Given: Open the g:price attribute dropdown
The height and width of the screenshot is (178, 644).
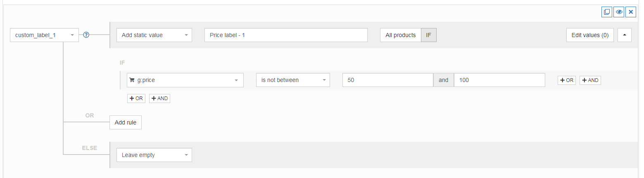Looking at the screenshot, I should pyautogui.click(x=185, y=80).
